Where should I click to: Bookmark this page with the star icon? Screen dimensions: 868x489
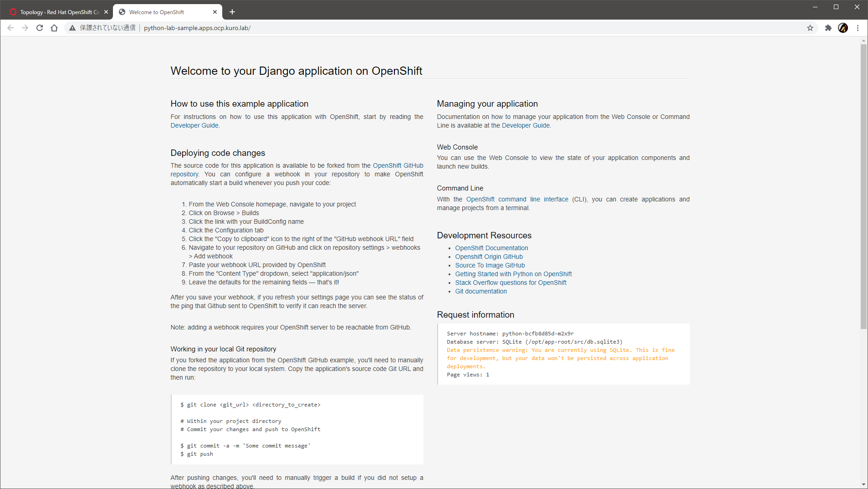[810, 28]
